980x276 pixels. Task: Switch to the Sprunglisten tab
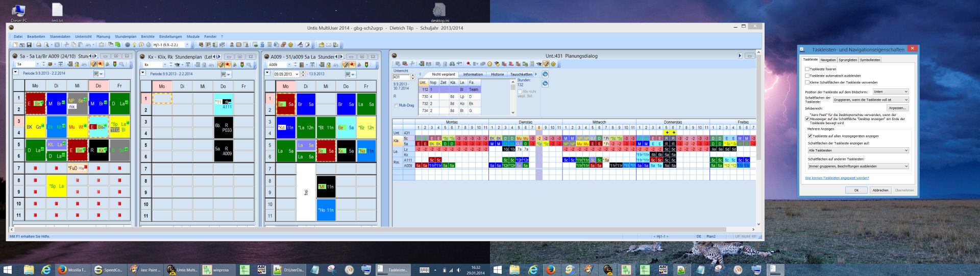click(848, 60)
